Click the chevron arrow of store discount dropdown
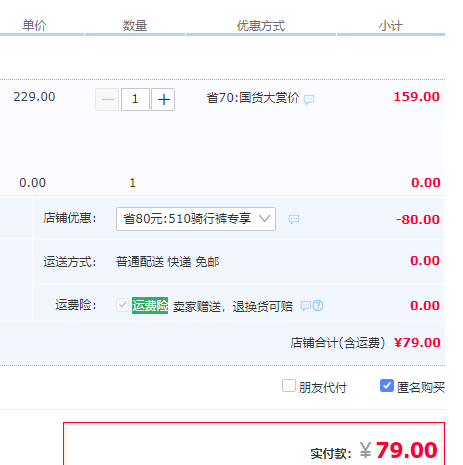This screenshot has width=463, height=465. 265,219
